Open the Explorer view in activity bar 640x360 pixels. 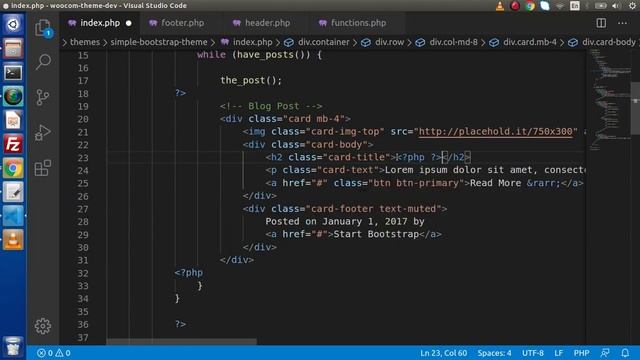pos(43,28)
